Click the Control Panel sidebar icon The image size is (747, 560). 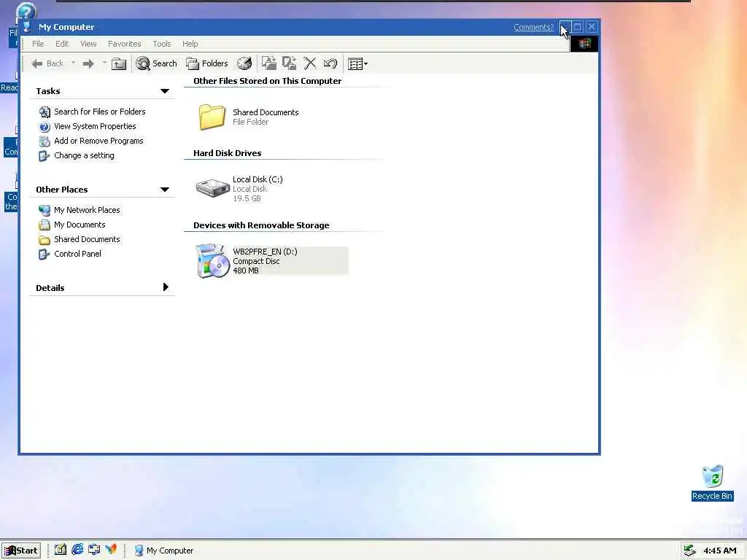(x=44, y=254)
